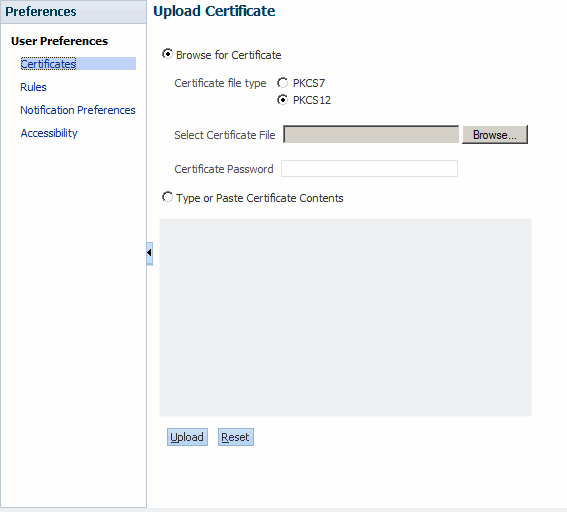Click the Upload Certificate page title
The width and height of the screenshot is (567, 512).
[x=214, y=11]
